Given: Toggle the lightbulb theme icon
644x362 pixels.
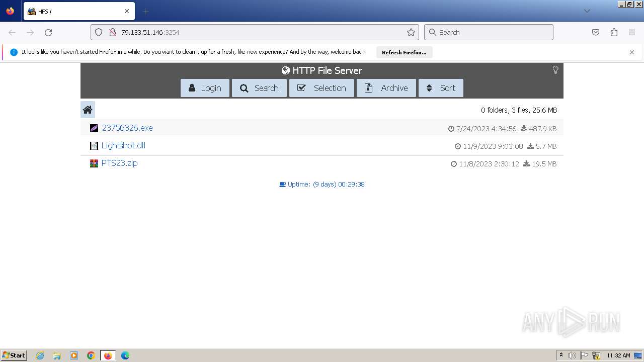Looking at the screenshot, I should pos(555,70).
